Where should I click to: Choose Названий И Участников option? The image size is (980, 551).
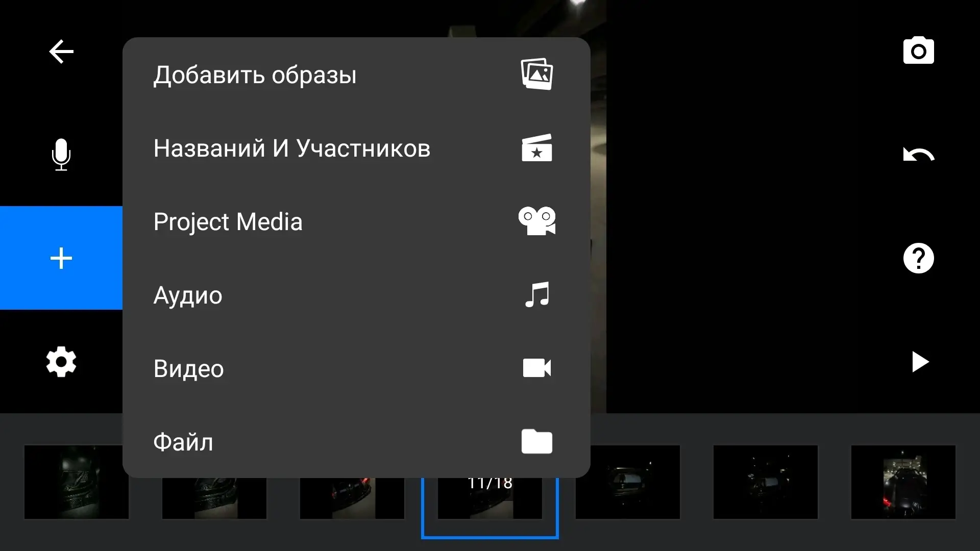coord(291,148)
